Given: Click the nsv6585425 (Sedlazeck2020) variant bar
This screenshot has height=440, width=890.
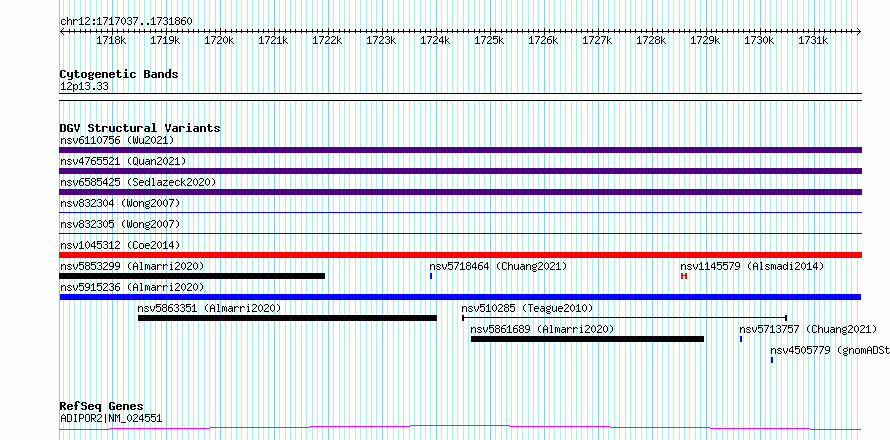Looking at the screenshot, I should (460, 192).
